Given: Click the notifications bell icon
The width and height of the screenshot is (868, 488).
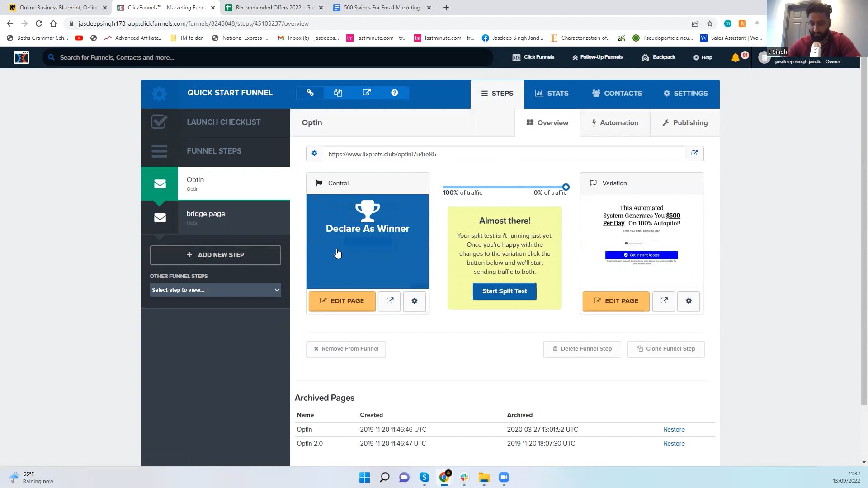Looking at the screenshot, I should 736,57.
